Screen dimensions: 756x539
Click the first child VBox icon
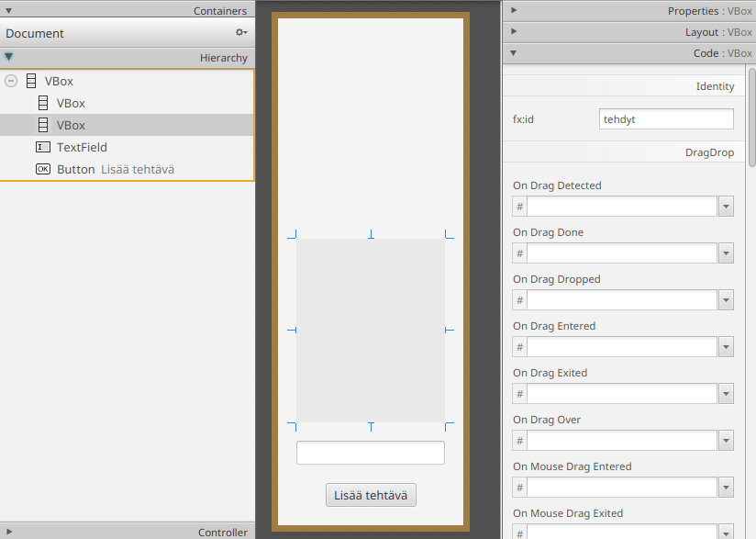43,103
